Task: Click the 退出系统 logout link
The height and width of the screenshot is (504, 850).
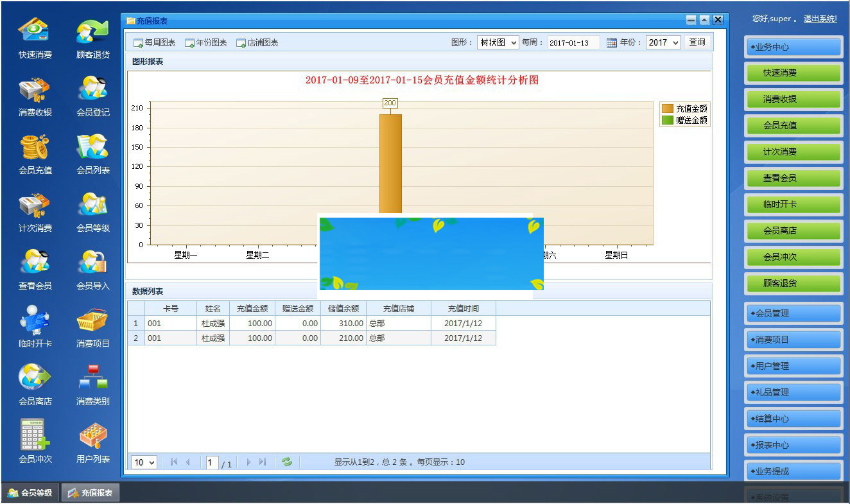Action: tap(820, 19)
